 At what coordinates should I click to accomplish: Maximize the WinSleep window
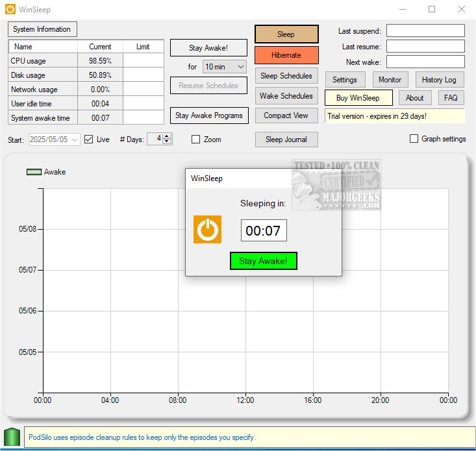[432, 9]
